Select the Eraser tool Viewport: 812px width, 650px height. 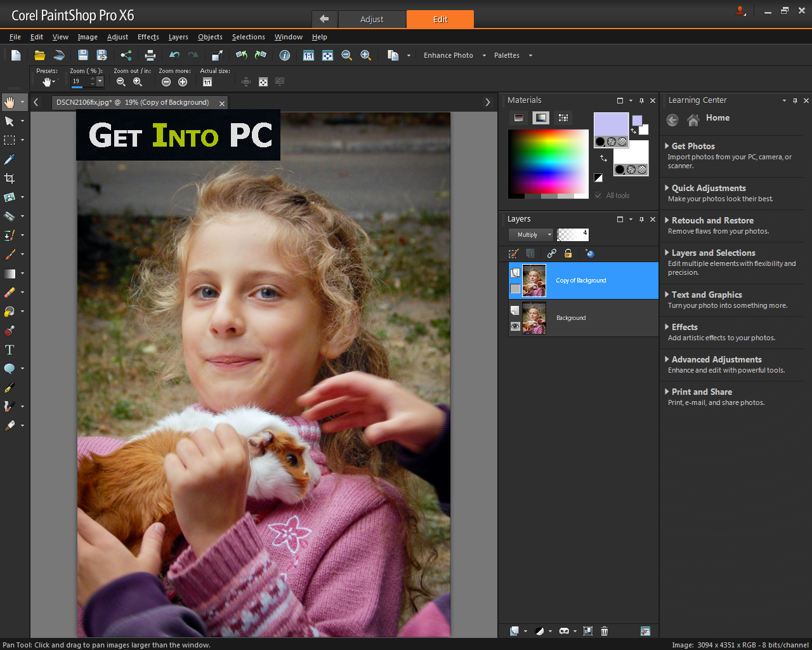coord(10,293)
